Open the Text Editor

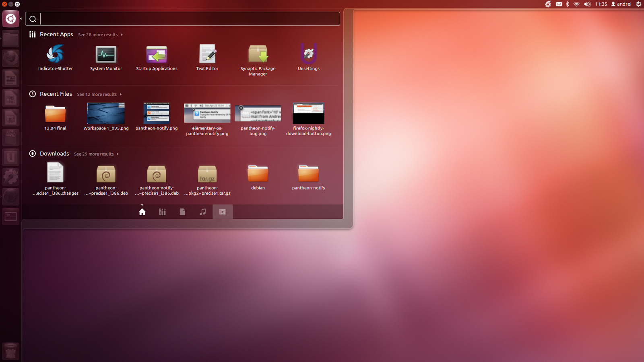(207, 55)
